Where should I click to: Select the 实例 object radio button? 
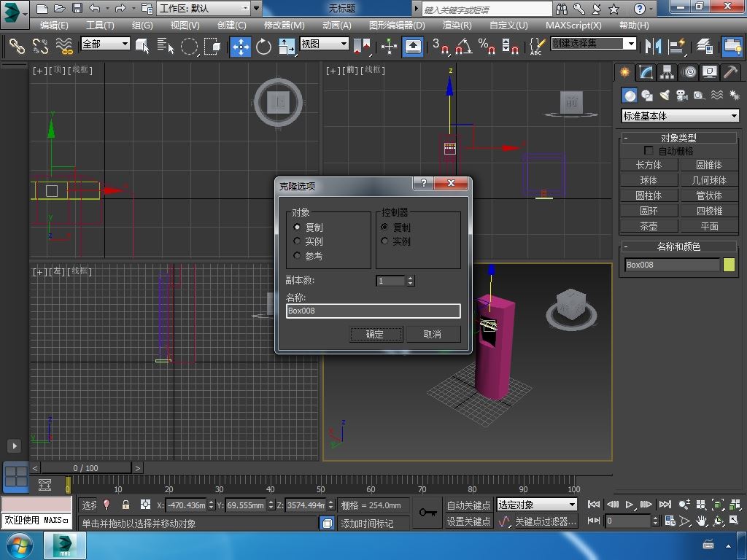pyautogui.click(x=297, y=241)
